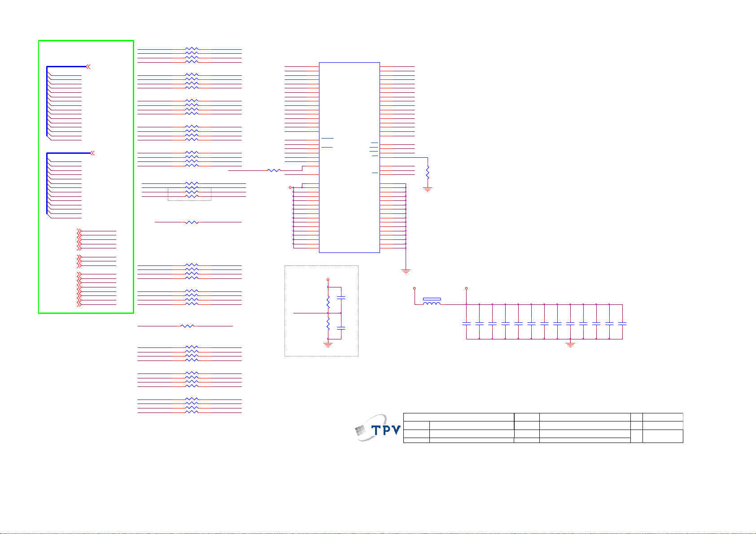Image resolution: width=756 pixels, height=534 pixels.
Task: Select the large IC rectangle in the center
Action: 350,157
